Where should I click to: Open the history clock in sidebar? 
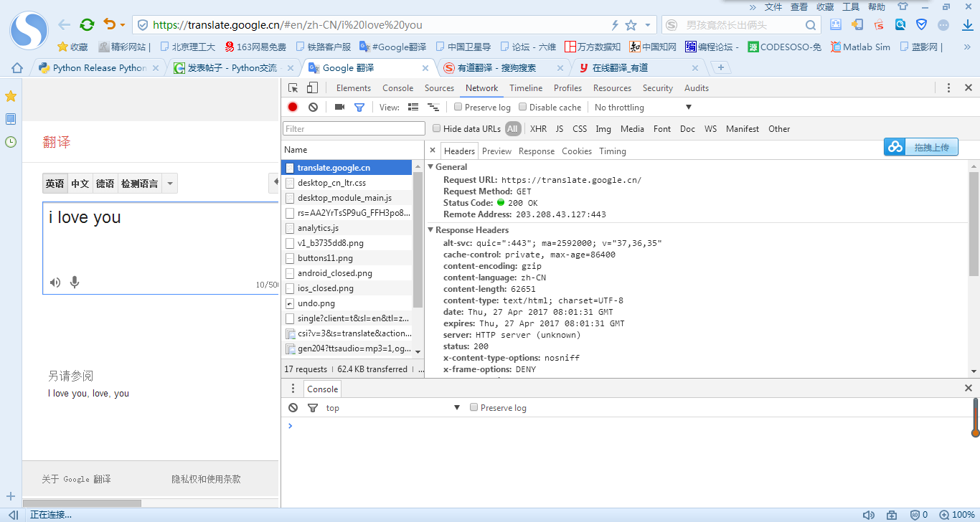[x=11, y=142]
